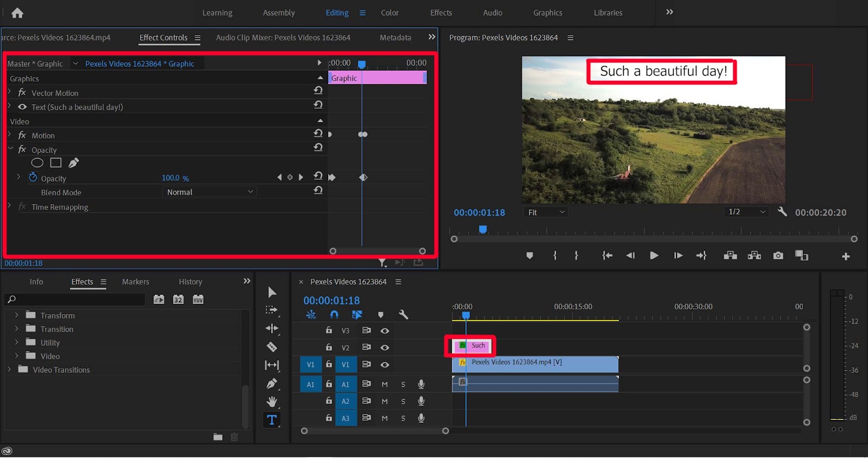Image resolution: width=868 pixels, height=458 pixels.
Task: Open timeline settings wrench icon
Action: click(x=403, y=315)
